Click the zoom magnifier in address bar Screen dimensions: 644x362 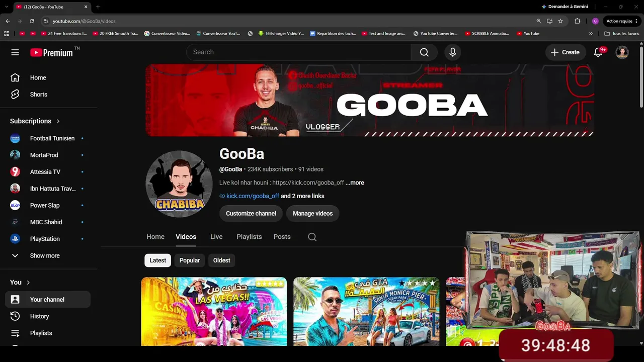539,21
